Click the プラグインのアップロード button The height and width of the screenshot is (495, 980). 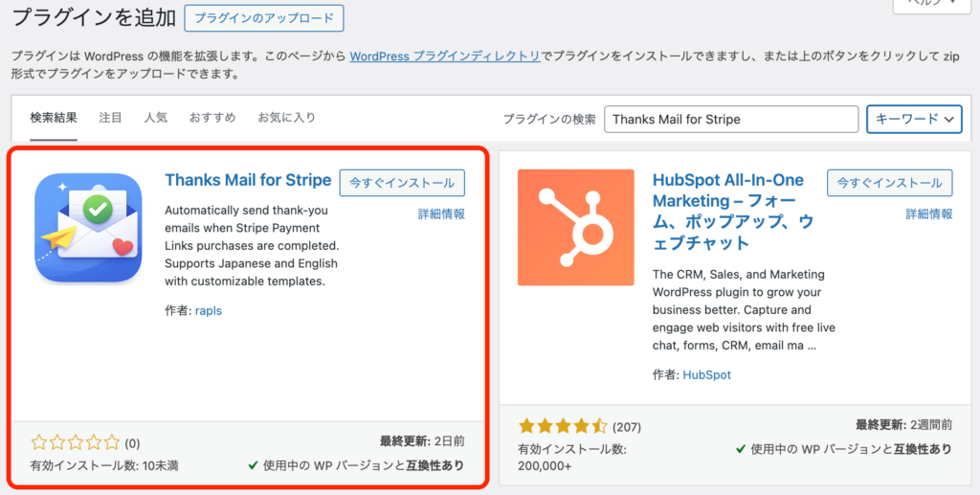pyautogui.click(x=264, y=18)
